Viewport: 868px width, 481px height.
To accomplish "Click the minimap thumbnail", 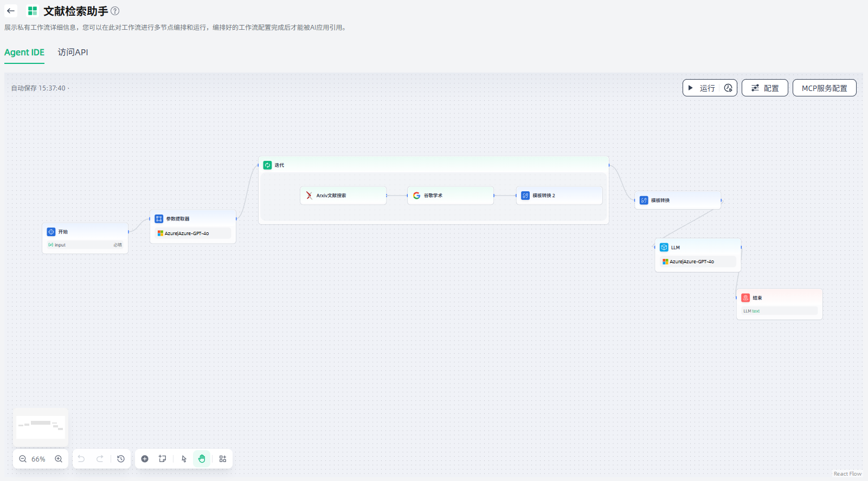I will [x=41, y=427].
